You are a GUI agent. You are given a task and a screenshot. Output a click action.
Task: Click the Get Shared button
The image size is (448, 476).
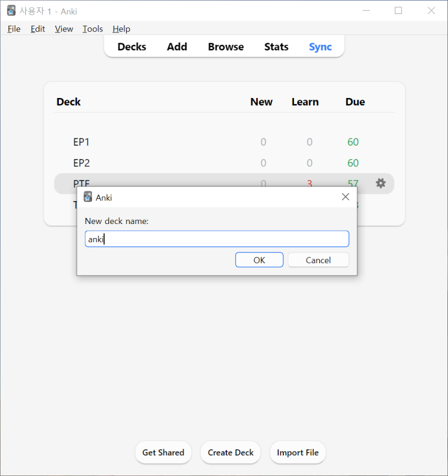(164, 452)
